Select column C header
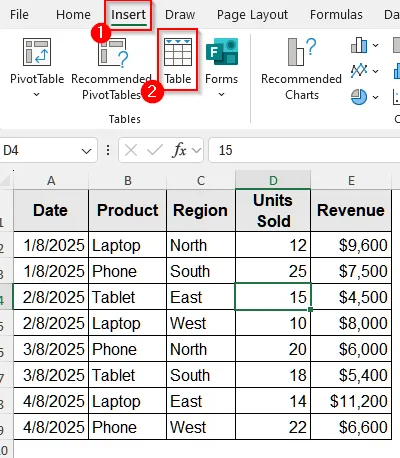400x458 pixels. click(x=201, y=180)
